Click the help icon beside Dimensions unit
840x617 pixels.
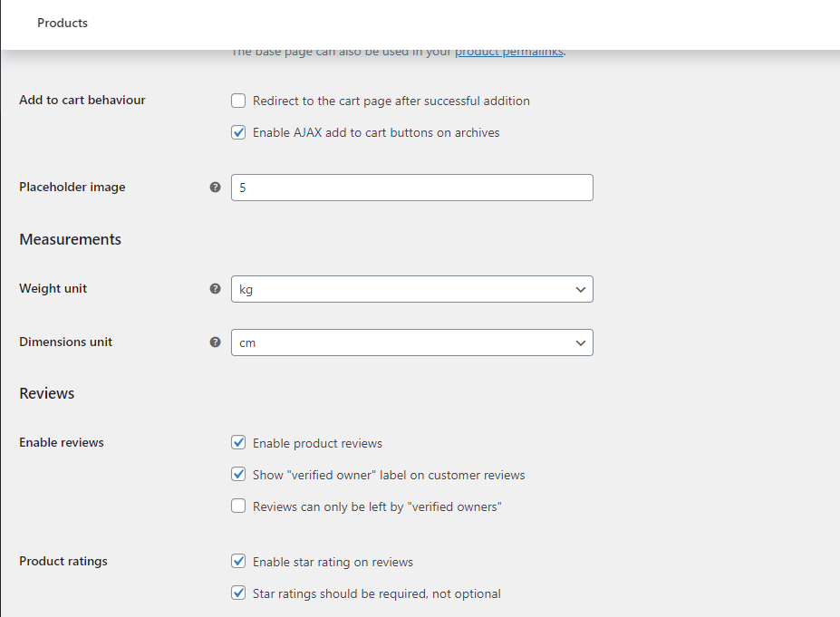(215, 342)
